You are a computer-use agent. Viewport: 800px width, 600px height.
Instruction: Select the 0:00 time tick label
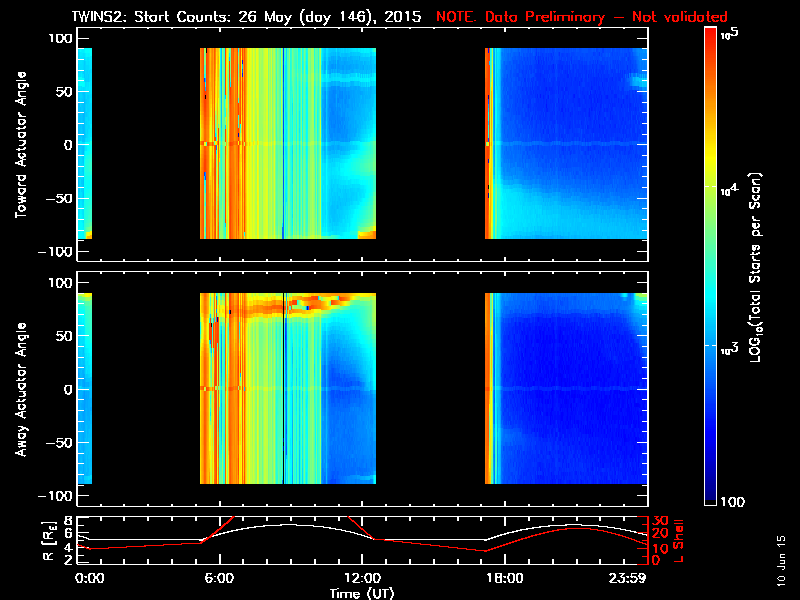pos(89,578)
